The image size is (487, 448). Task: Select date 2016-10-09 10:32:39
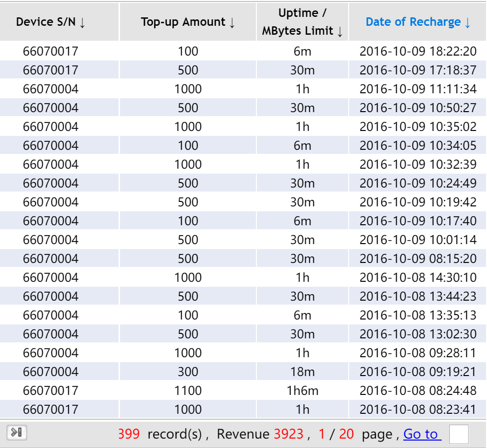pyautogui.click(x=418, y=164)
